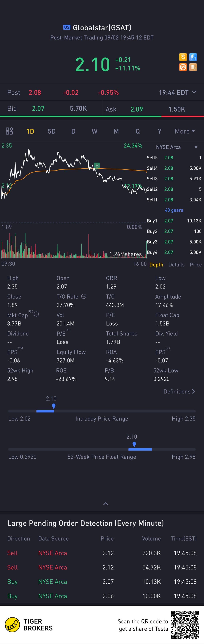
Task: Tap the Tiger Brokers logo
Action: [29, 625]
